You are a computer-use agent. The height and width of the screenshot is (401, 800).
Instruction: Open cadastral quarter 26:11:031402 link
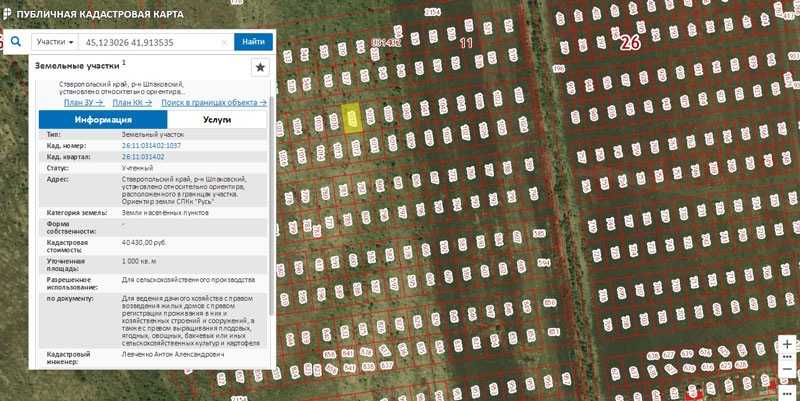point(143,157)
